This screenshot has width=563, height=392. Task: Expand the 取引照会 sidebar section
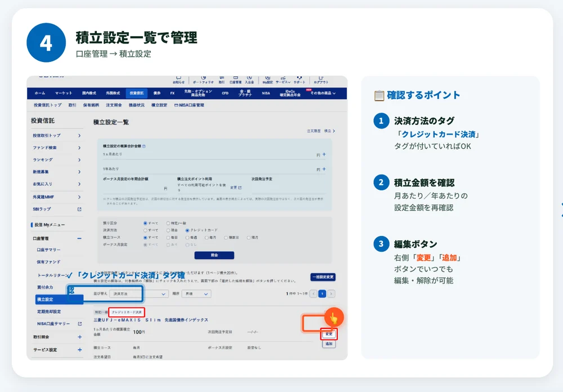click(x=80, y=337)
